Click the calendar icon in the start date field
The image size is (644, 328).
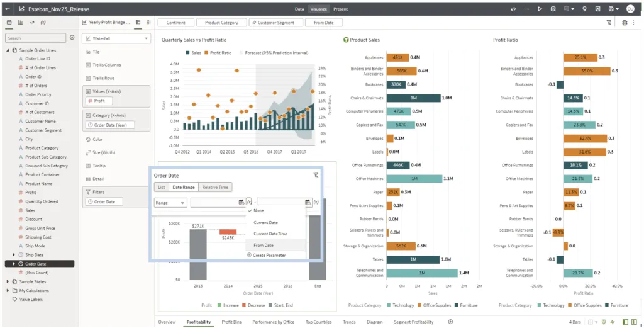[241, 203]
